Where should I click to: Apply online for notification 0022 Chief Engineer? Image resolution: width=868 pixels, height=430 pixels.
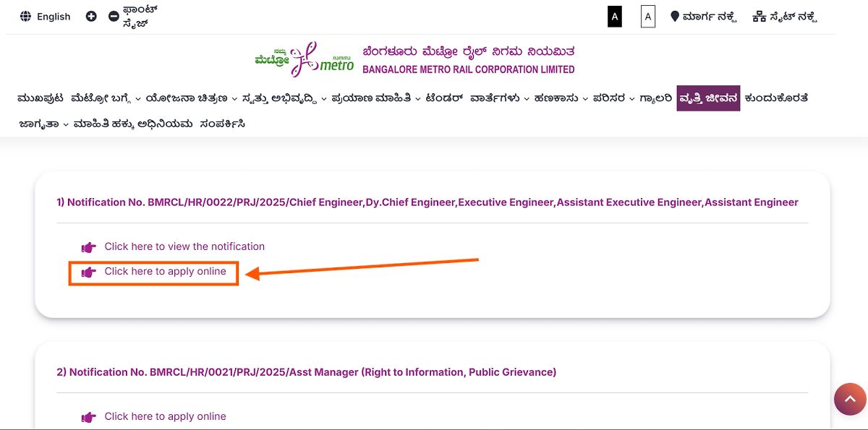pyautogui.click(x=165, y=272)
